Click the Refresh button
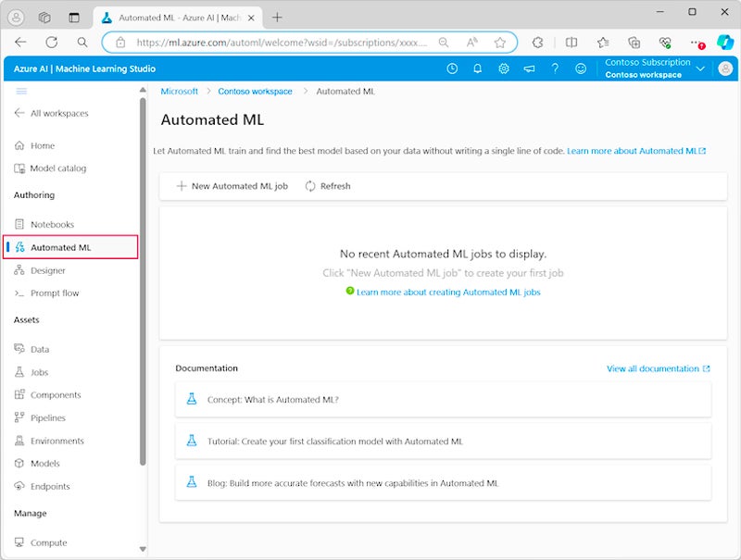741x560 pixels. pyautogui.click(x=328, y=186)
